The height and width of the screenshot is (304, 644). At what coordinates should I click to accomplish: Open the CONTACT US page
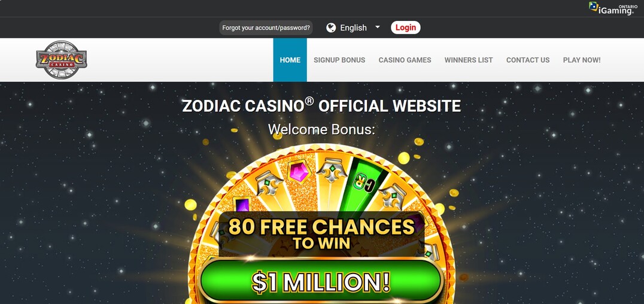(528, 60)
